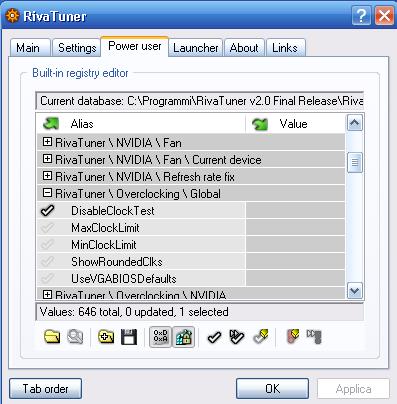
Task: Toggle the UseVGABIOSDefaults checkmark
Action: pyautogui.click(x=47, y=278)
